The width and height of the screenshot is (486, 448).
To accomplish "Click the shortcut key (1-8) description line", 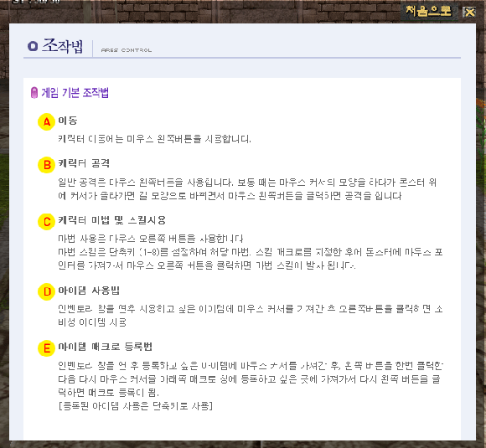I will 251,252.
